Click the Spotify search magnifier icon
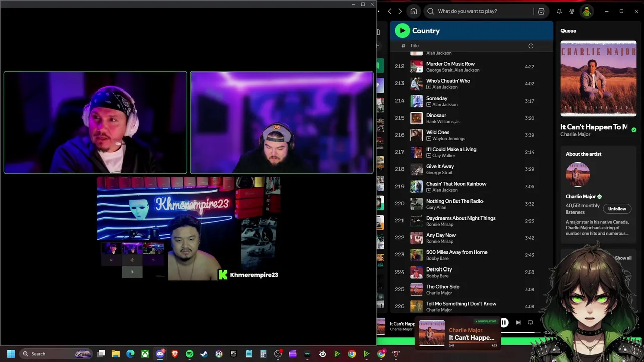The height and width of the screenshot is (362, 644). coord(431,11)
